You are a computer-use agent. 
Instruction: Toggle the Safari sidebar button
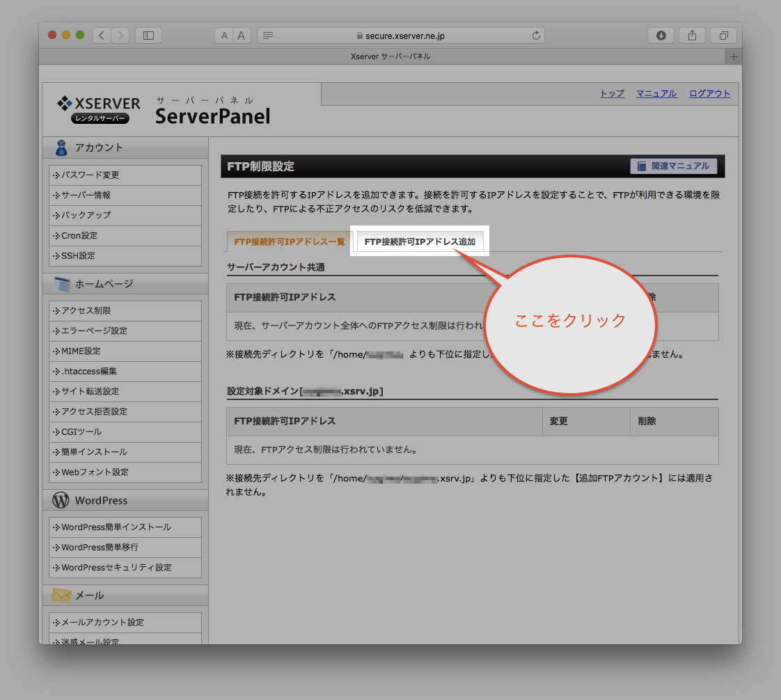click(148, 35)
